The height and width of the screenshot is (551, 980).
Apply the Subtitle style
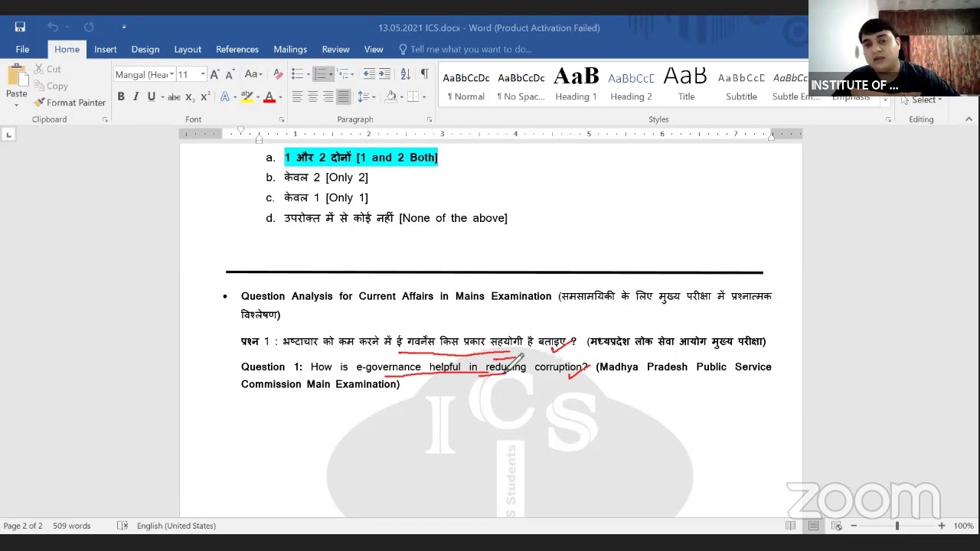pos(741,85)
